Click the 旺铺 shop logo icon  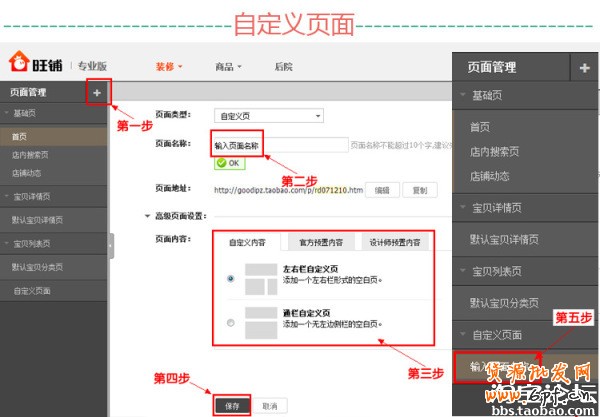coord(19,66)
